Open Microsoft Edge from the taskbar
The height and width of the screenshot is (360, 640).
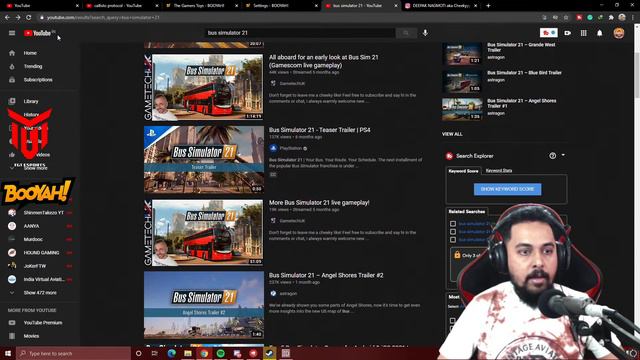click(x=171, y=353)
